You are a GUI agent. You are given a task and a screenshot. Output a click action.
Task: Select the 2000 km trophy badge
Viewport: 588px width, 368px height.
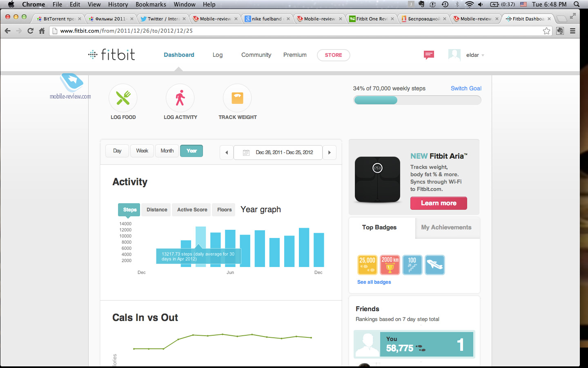click(x=390, y=265)
